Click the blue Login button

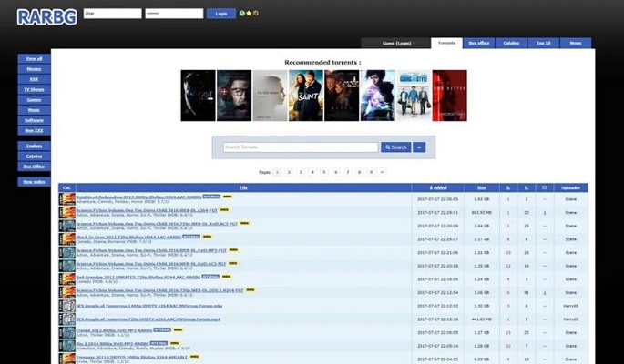pos(220,14)
